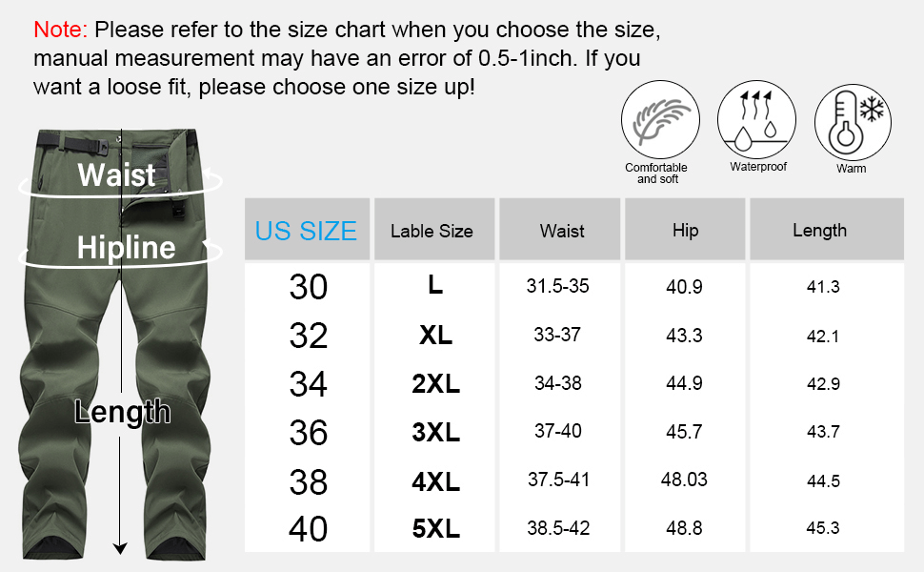Image resolution: width=924 pixels, height=572 pixels.
Task: Click the 38.5-42 waist measurement cell
Action: 558,528
